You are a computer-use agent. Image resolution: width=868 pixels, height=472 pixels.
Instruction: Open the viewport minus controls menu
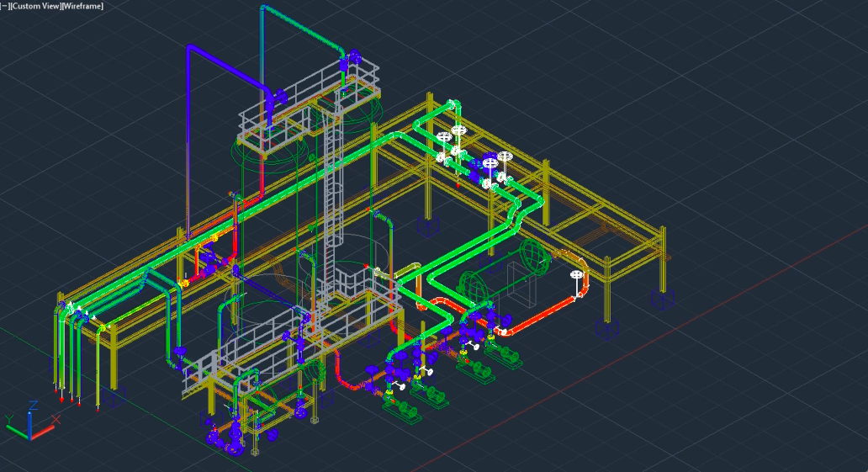[4, 6]
